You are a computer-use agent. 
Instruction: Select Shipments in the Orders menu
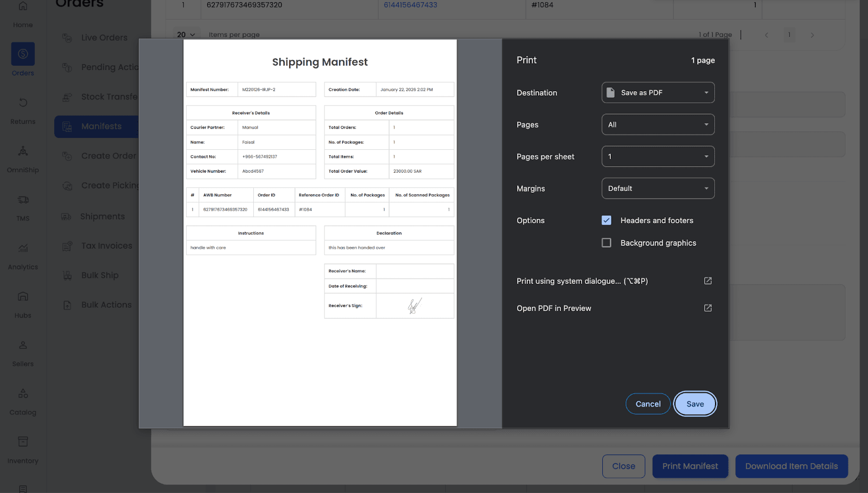pos(102,217)
